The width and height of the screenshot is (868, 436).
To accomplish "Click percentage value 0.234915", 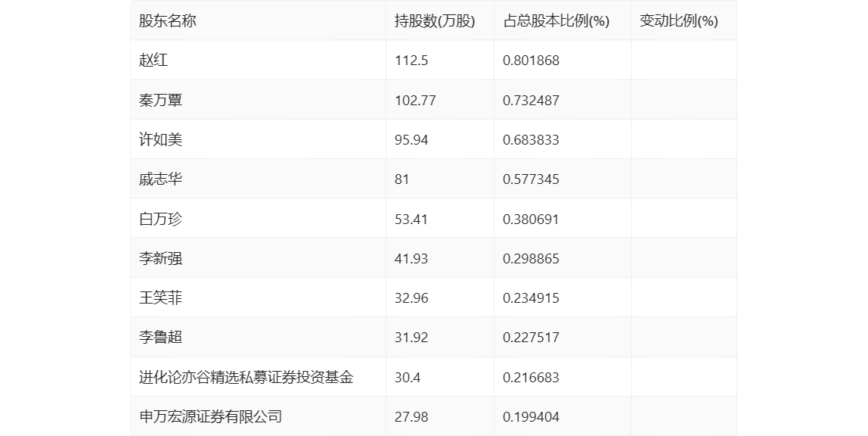I will [x=531, y=298].
